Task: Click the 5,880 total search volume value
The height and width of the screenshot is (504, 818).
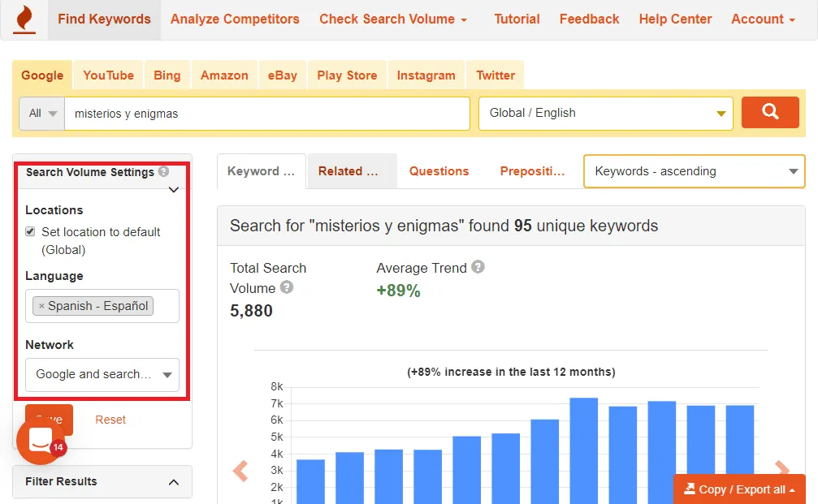Action: (x=252, y=311)
